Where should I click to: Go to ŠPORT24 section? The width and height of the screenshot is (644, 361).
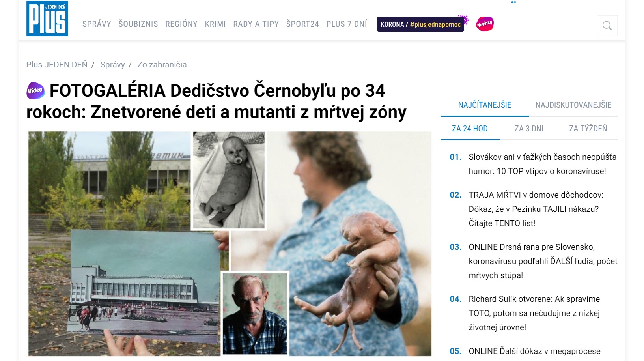pyautogui.click(x=302, y=24)
